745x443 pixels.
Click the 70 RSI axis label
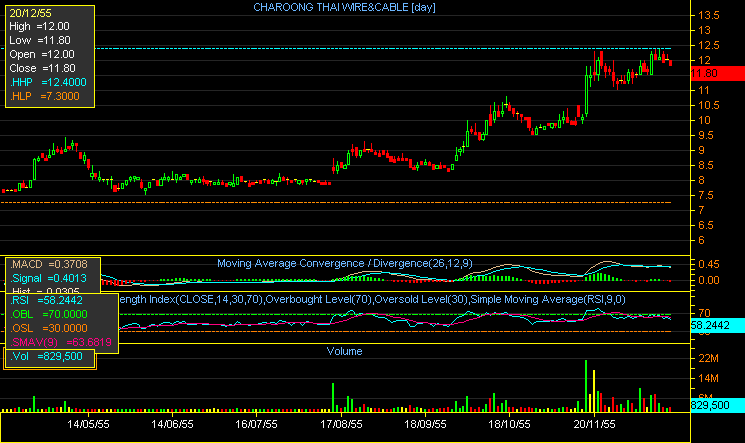pyautogui.click(x=704, y=313)
